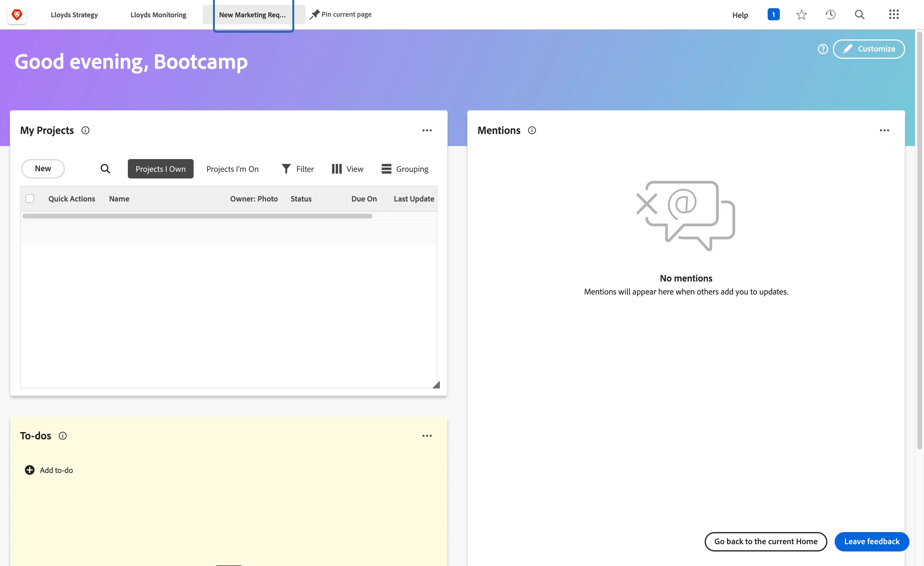Open the Mentions more options menu
Image resolution: width=924 pixels, height=566 pixels.
884,131
